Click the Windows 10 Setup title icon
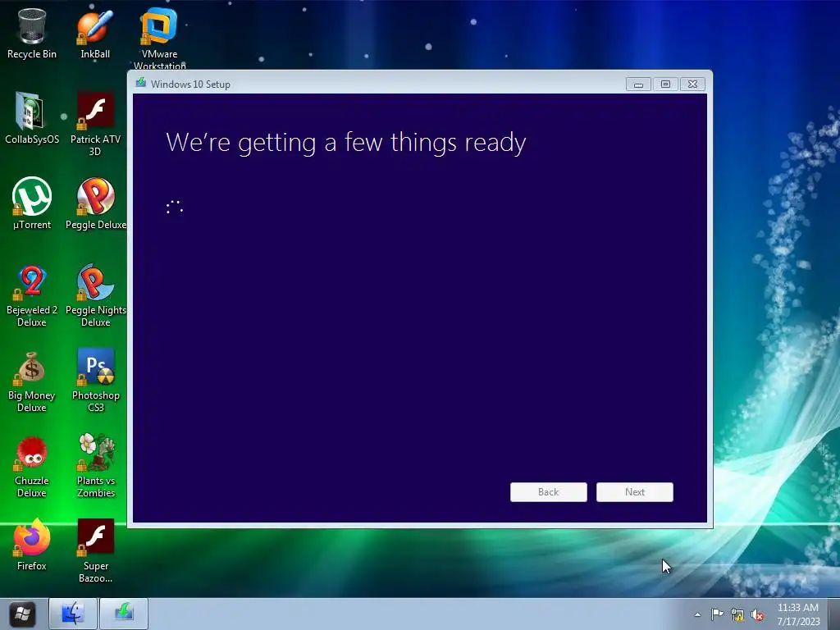This screenshot has width=840, height=630. [x=141, y=83]
